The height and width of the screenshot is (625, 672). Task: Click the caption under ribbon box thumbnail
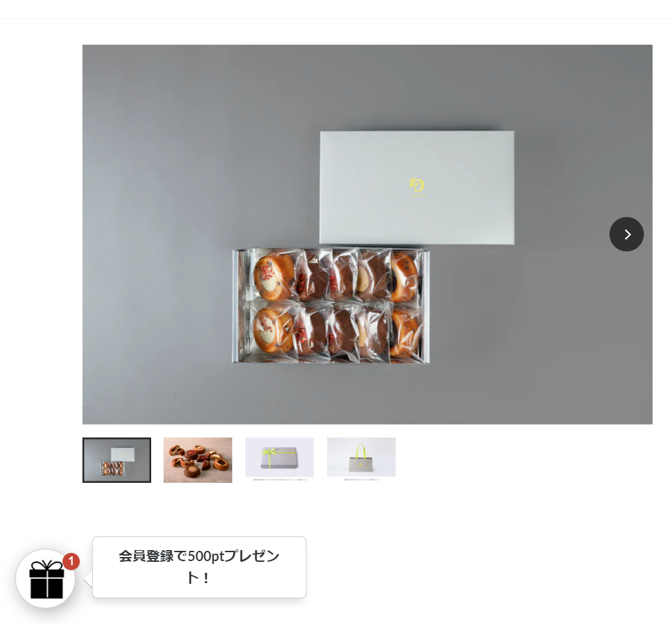coord(280,480)
